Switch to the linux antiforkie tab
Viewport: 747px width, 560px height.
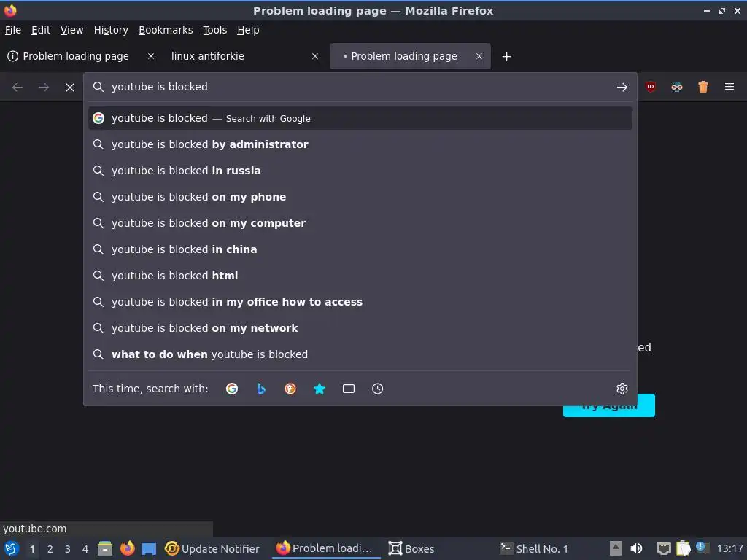(245, 56)
